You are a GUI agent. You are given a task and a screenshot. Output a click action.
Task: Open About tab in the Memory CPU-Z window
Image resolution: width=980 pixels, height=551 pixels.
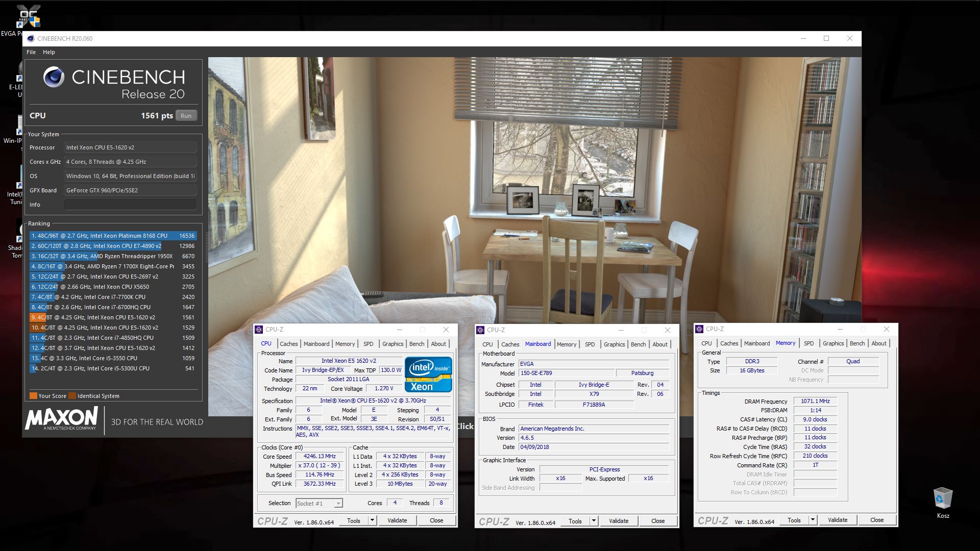pos(878,343)
